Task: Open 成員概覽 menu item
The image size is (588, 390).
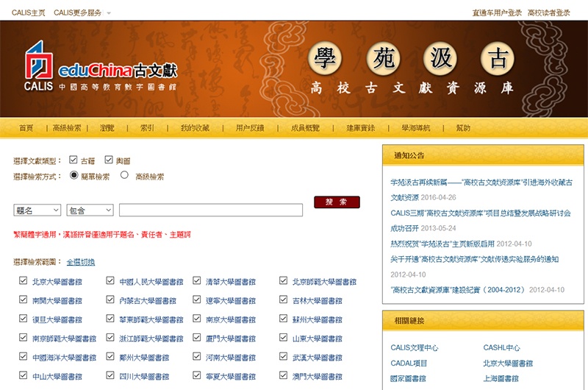Action: click(x=305, y=128)
